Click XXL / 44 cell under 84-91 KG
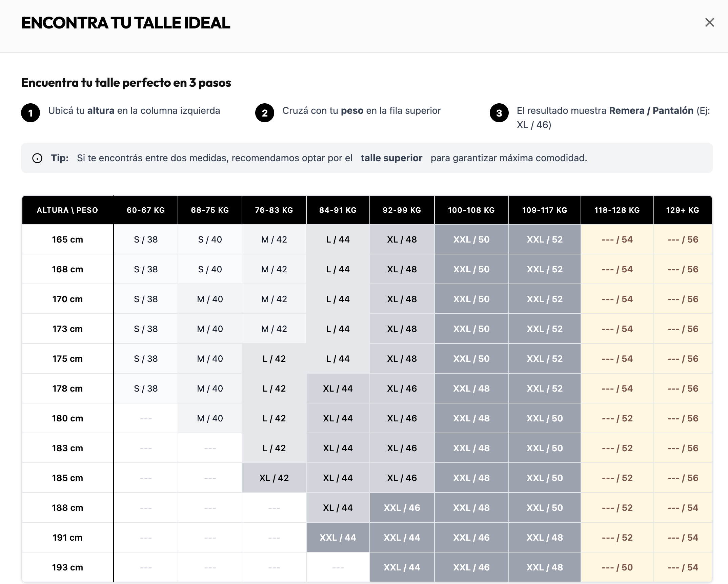Viewport: 728px width, 584px height. click(x=338, y=538)
